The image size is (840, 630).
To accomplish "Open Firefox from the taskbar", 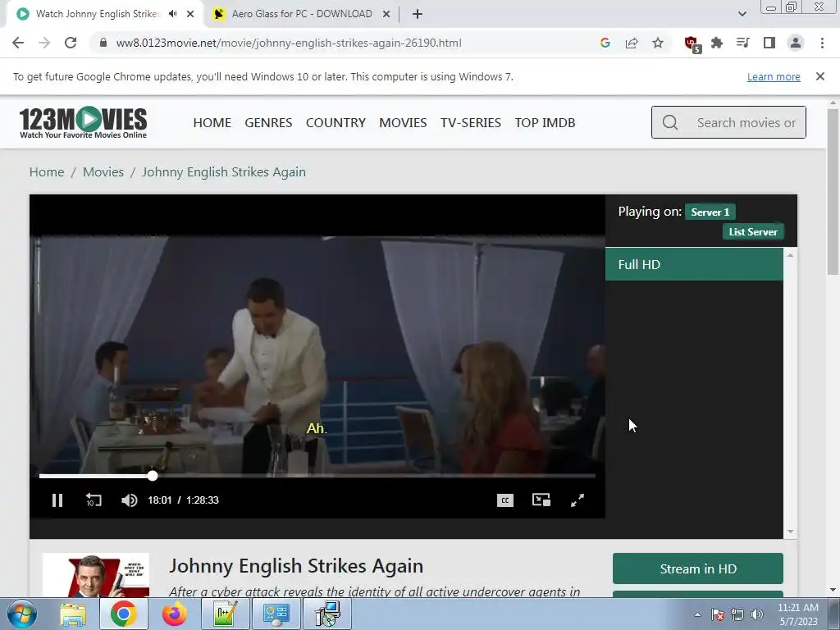I will (x=174, y=614).
